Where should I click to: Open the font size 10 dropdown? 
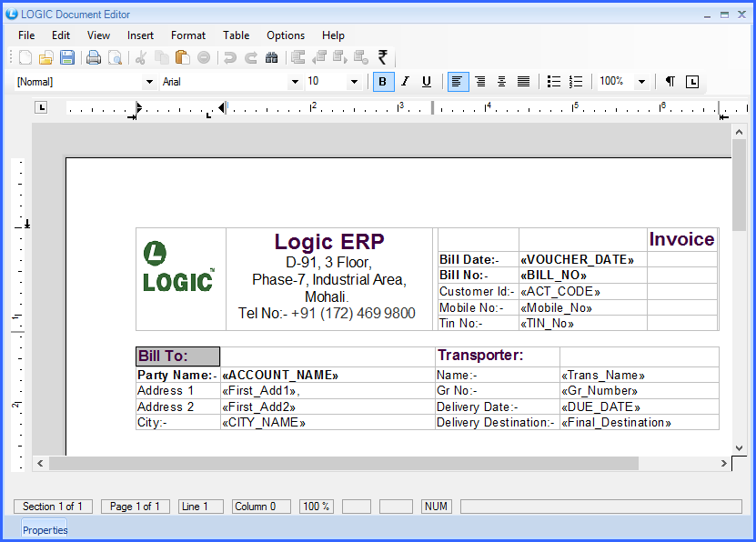click(x=355, y=82)
